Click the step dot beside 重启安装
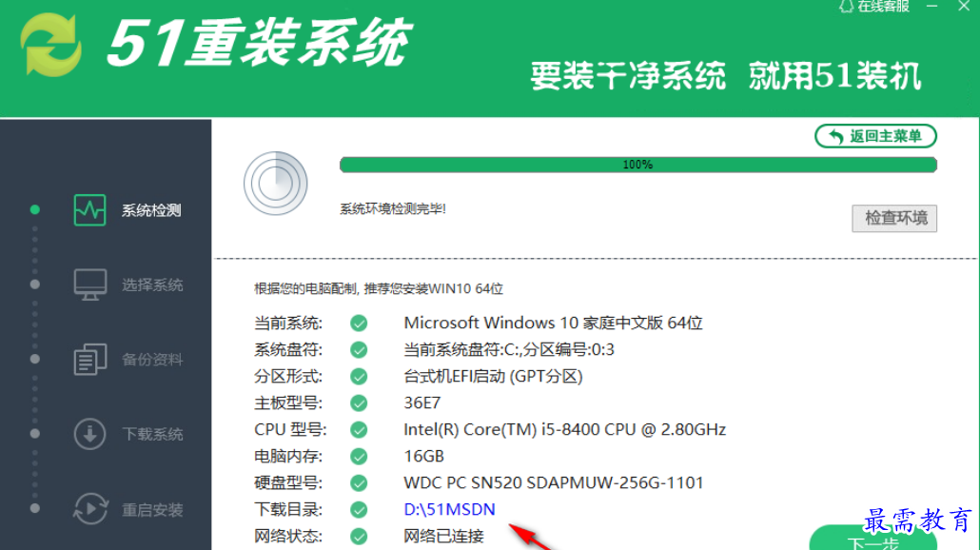The image size is (980, 550). [x=35, y=508]
